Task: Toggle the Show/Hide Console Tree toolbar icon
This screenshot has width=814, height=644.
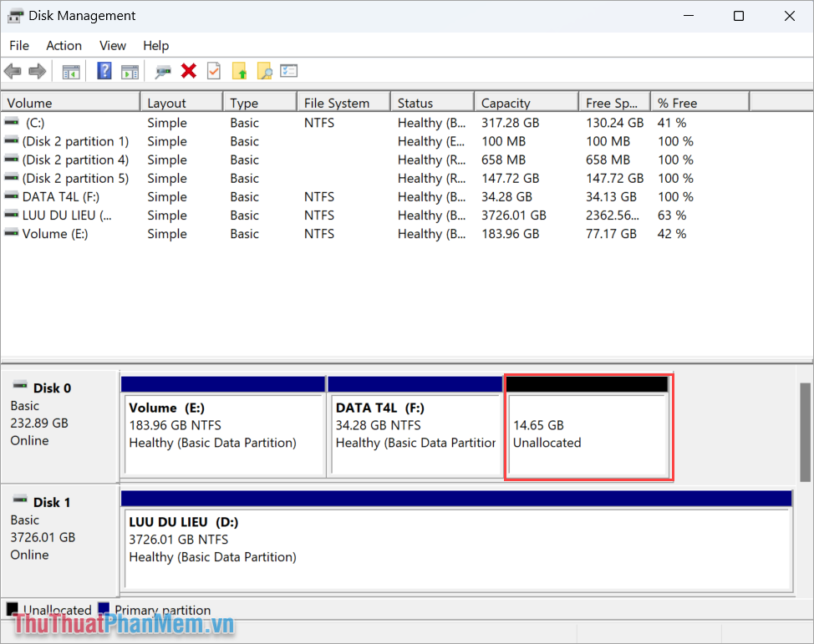Action: click(x=71, y=71)
